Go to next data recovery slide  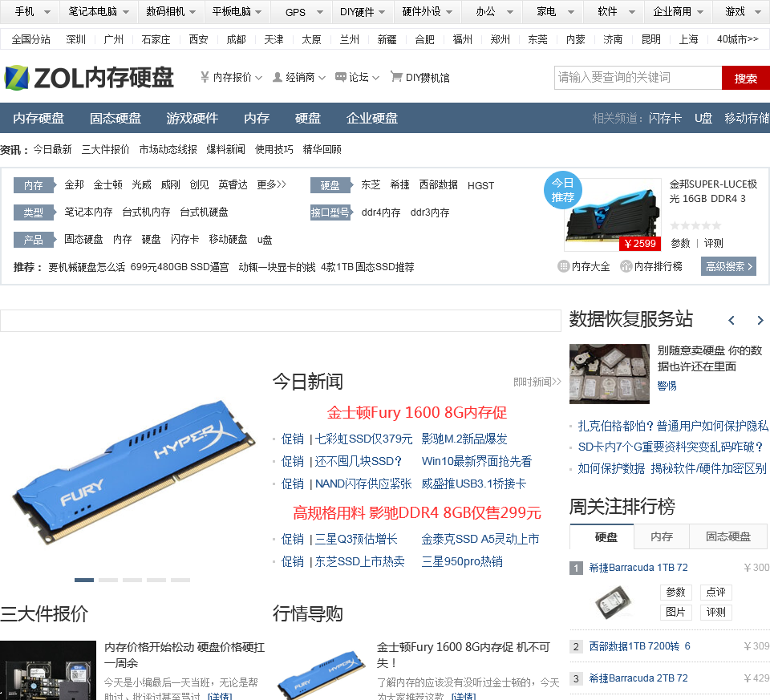coord(760,321)
